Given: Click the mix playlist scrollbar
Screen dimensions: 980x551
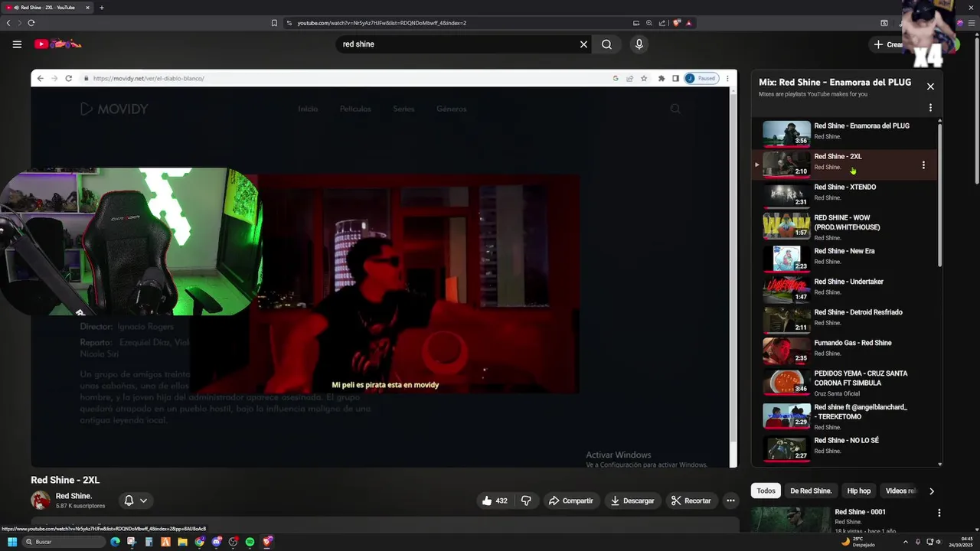Looking at the screenshot, I should tap(939, 194).
